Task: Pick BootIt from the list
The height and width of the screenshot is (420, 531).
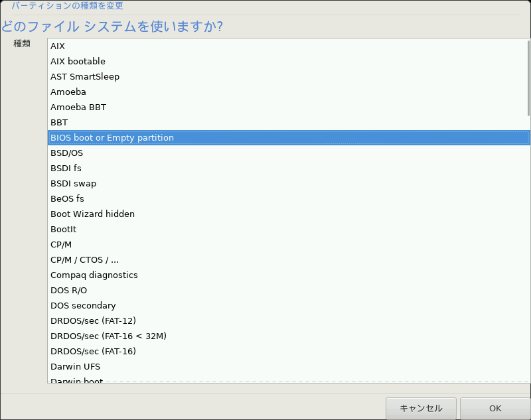Action: (289, 229)
